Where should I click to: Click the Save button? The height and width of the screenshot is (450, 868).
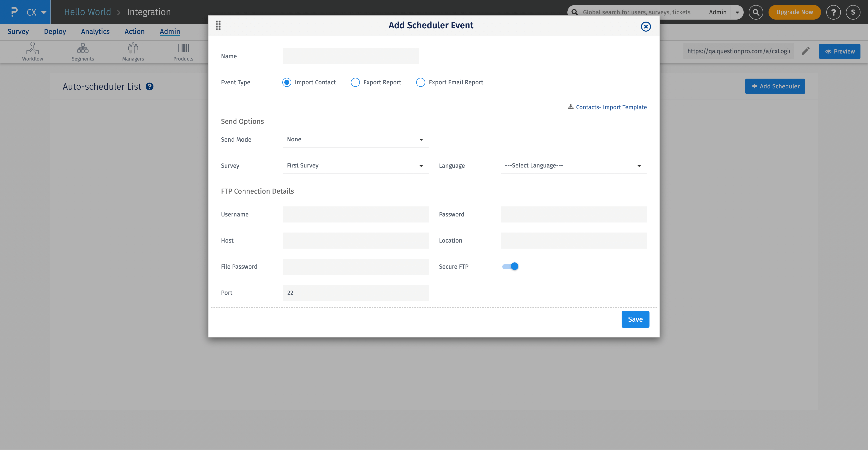click(x=635, y=319)
